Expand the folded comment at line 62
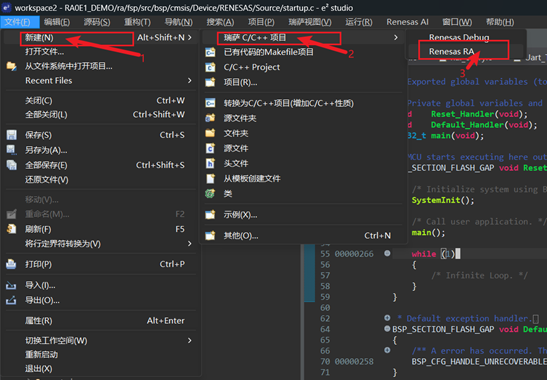The height and width of the screenshot is (380, 547). (x=387, y=318)
